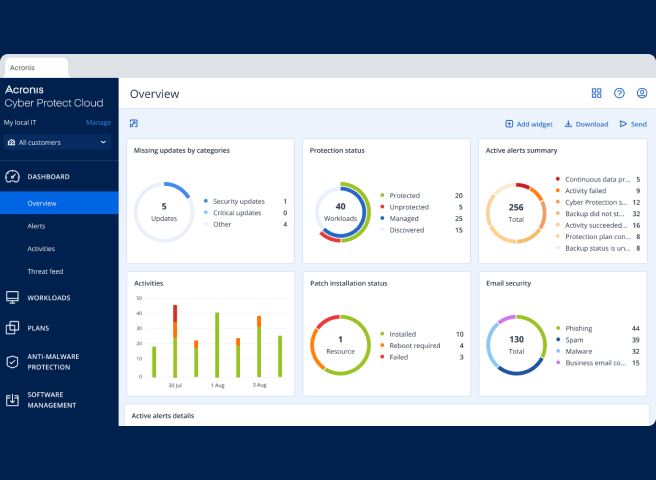Click the Protection plan con... alert entry
656x480 pixels.
coord(598,237)
